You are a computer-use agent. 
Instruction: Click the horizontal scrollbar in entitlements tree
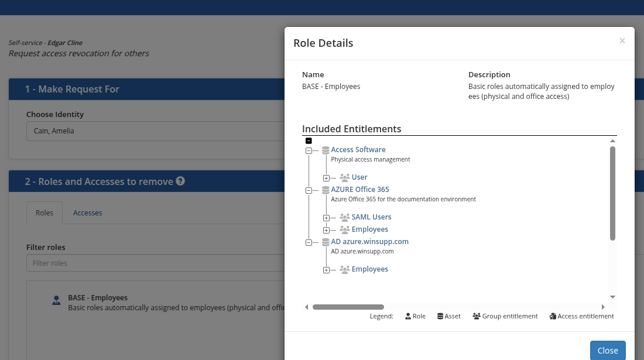348,307
